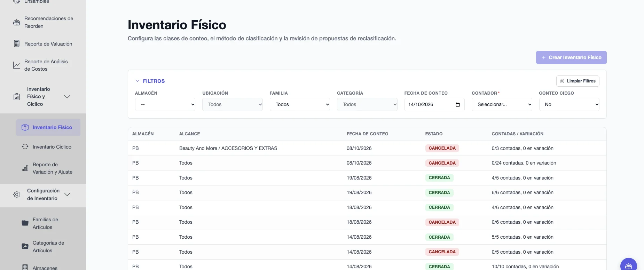
Task: Click the '0/24 contadas, 0 en variación' cell
Action: point(524,163)
